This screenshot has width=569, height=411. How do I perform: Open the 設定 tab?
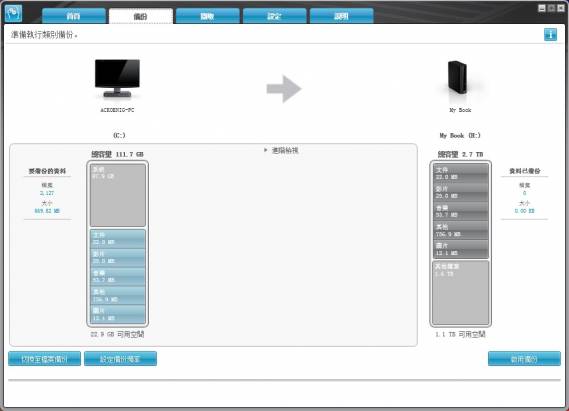[x=274, y=16]
